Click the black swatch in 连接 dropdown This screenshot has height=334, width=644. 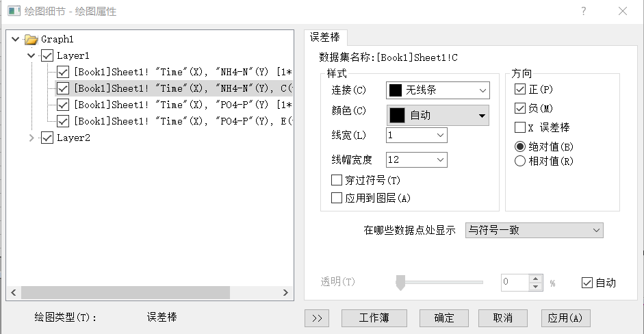tap(395, 90)
